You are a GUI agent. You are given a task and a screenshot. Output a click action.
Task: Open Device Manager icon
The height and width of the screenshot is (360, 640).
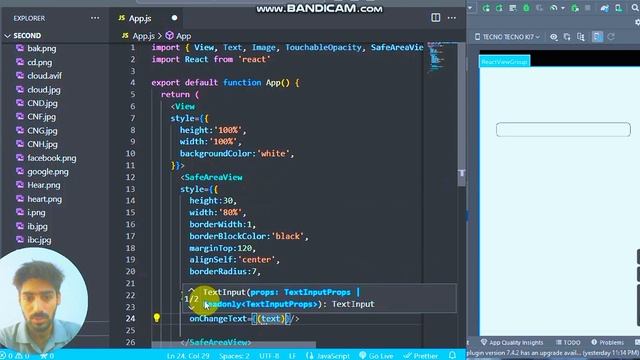coord(619,8)
